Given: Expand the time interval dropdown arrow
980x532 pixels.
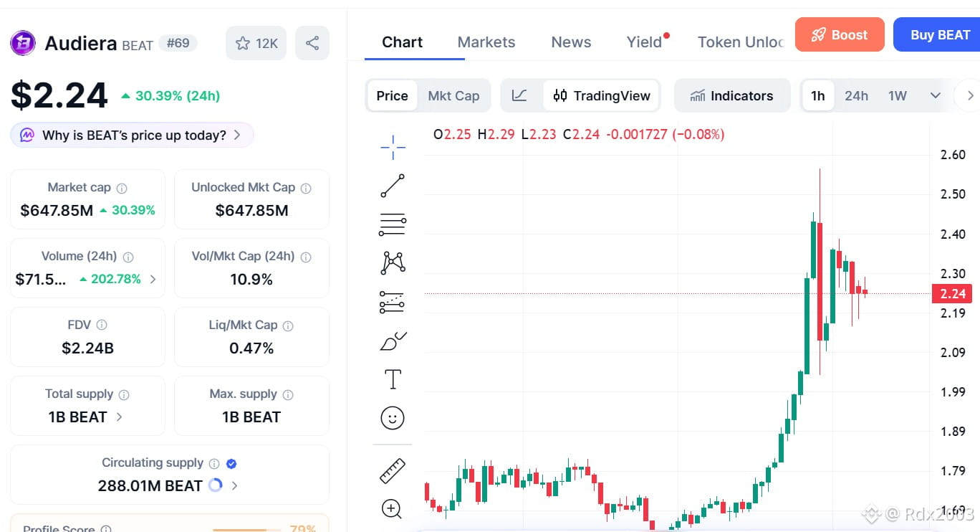Looking at the screenshot, I should (935, 96).
